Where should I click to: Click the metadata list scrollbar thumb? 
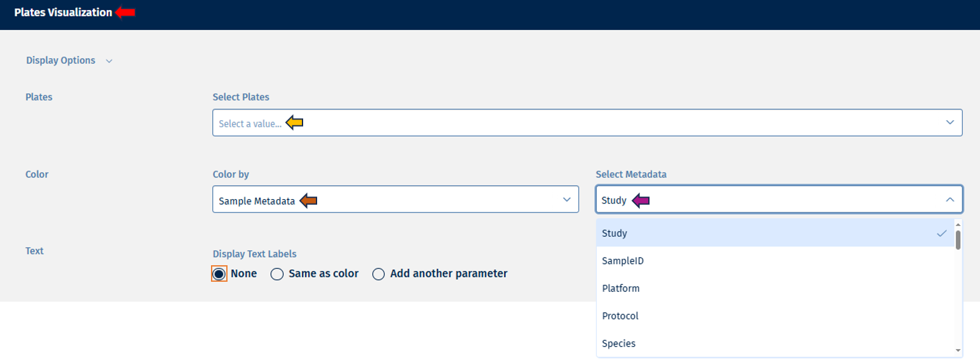tap(958, 239)
